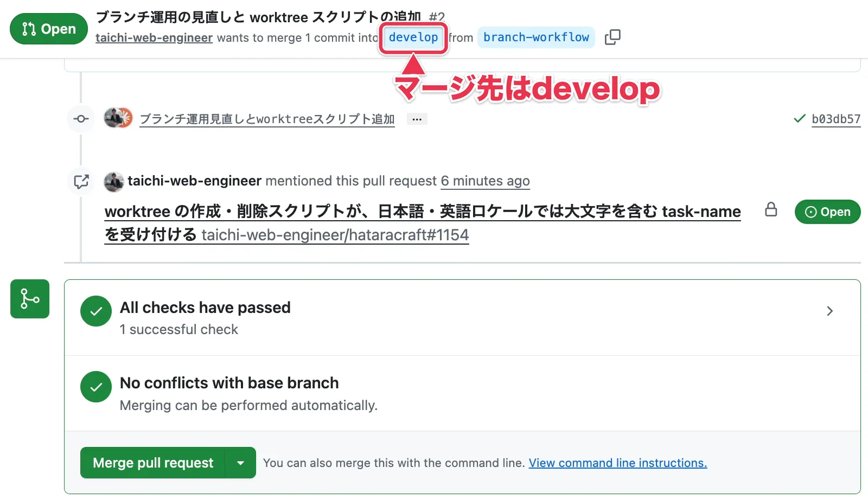The image size is (868, 499).
Task: Click the green merge branch icon
Action: tap(30, 299)
